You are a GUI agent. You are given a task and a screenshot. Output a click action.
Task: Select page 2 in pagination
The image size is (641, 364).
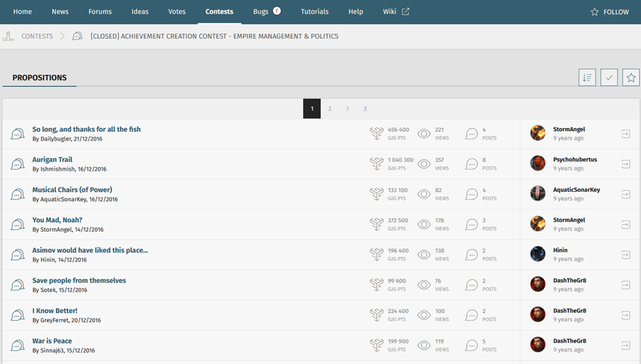click(x=330, y=109)
